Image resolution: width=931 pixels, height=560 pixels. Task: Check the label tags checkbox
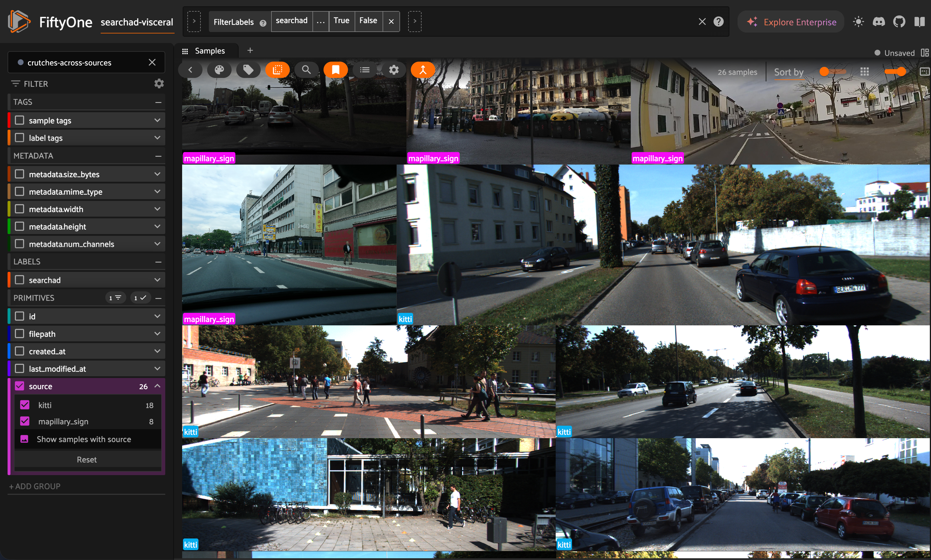tap(19, 138)
